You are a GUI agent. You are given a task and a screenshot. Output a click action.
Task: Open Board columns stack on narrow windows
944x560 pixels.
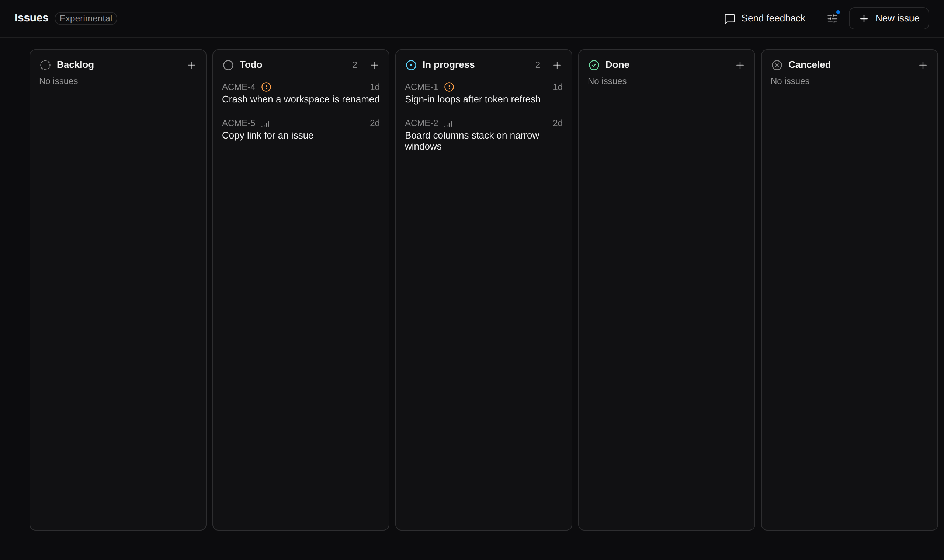coord(472,141)
